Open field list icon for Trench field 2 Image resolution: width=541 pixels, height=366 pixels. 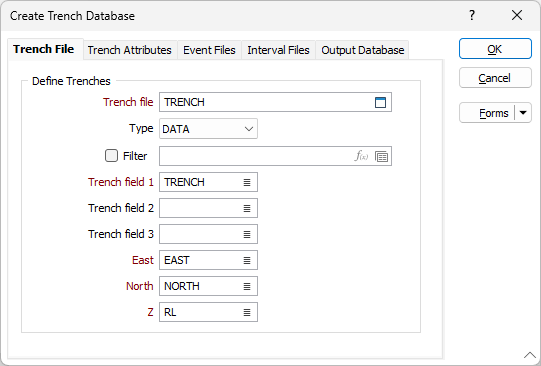coord(247,208)
